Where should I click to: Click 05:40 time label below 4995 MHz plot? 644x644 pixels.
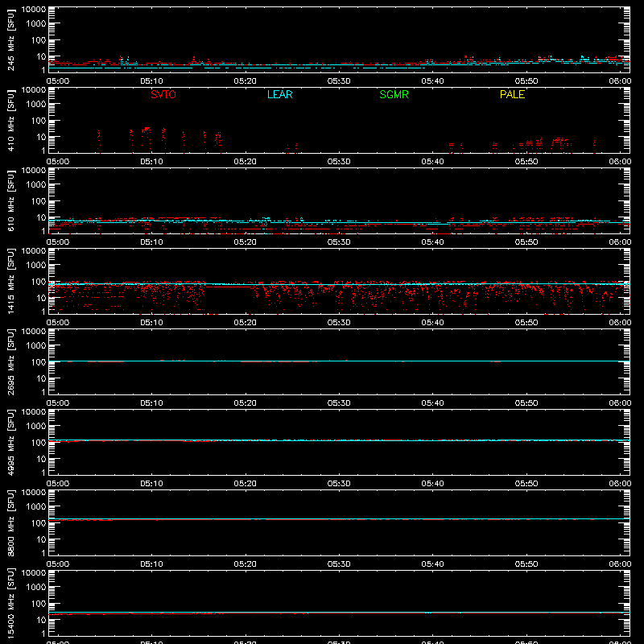(x=432, y=484)
